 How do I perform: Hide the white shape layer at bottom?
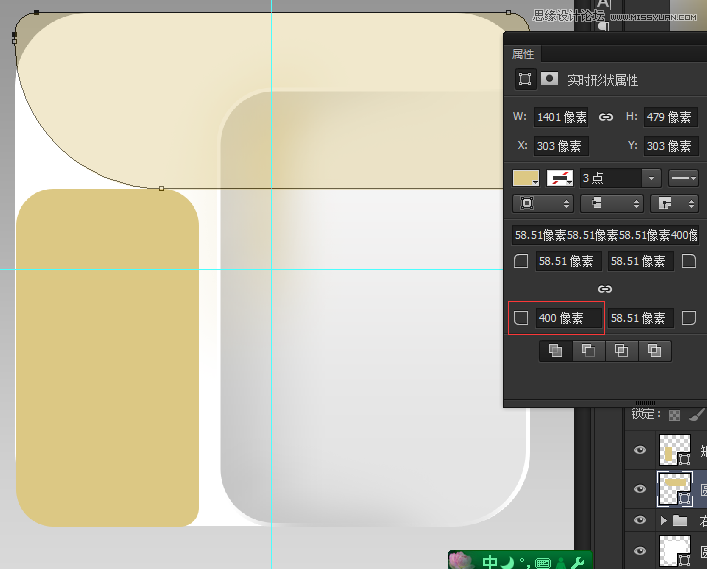[x=640, y=551]
